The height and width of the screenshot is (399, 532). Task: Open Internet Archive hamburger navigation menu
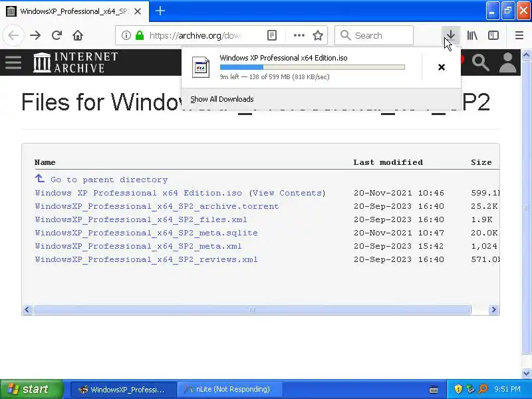(13, 63)
